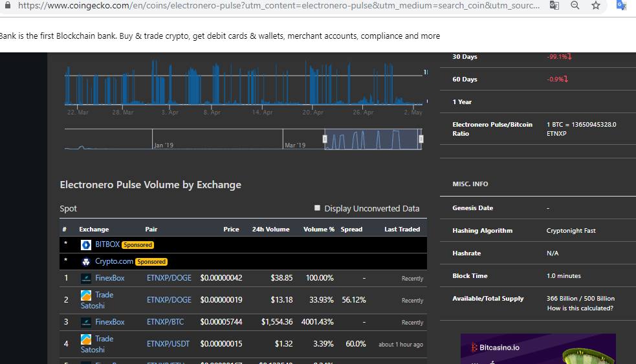
Task: Open the Google Translate extension icon
Action: [621, 6]
